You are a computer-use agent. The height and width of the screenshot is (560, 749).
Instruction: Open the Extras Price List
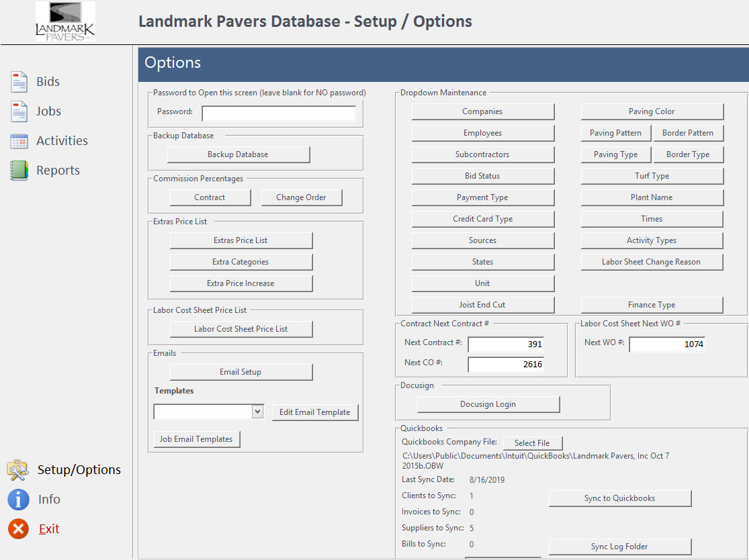(241, 240)
